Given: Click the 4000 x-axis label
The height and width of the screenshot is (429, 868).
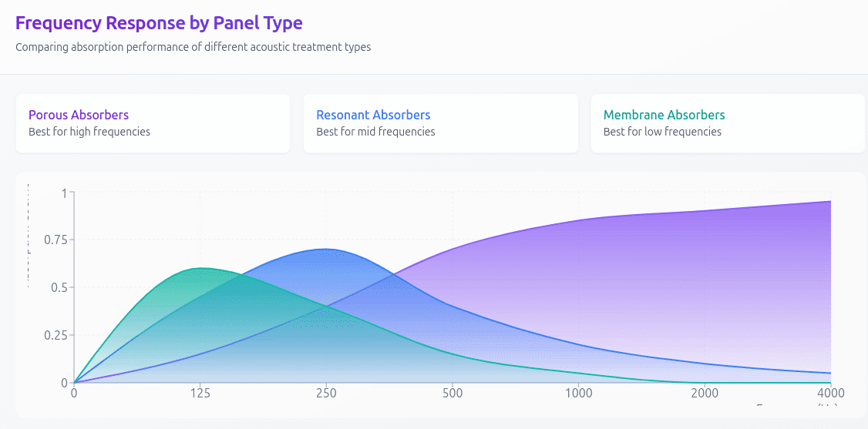Looking at the screenshot, I should click(830, 394).
